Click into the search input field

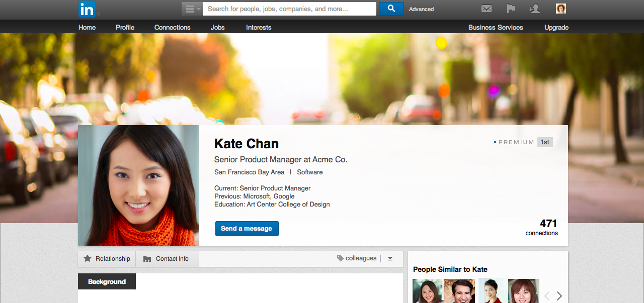tap(289, 9)
